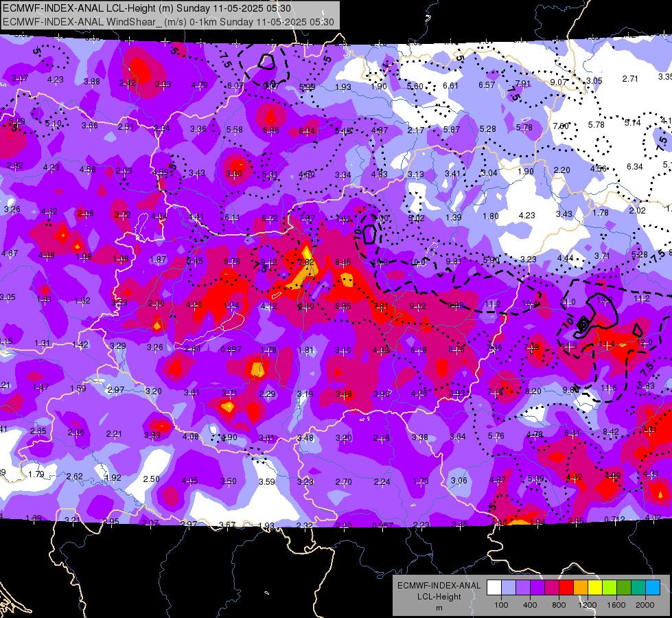Image resolution: width=672 pixels, height=618 pixels.
Task: Click the wind shear value 2.62
Action: (x=75, y=477)
